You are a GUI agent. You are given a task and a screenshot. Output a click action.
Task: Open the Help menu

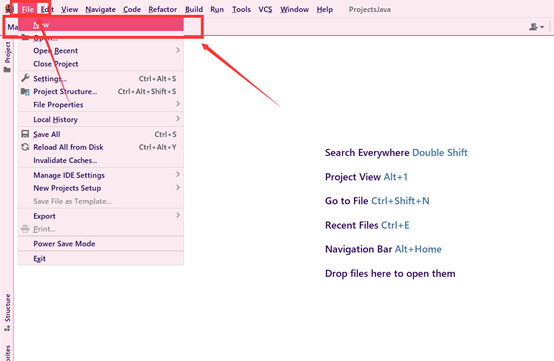(x=324, y=10)
